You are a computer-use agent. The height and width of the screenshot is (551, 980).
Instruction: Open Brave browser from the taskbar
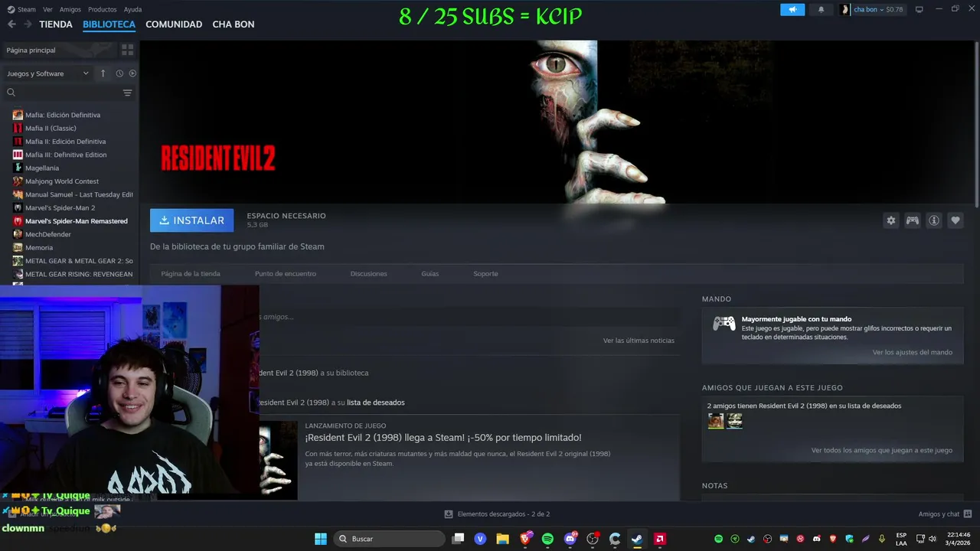point(525,539)
